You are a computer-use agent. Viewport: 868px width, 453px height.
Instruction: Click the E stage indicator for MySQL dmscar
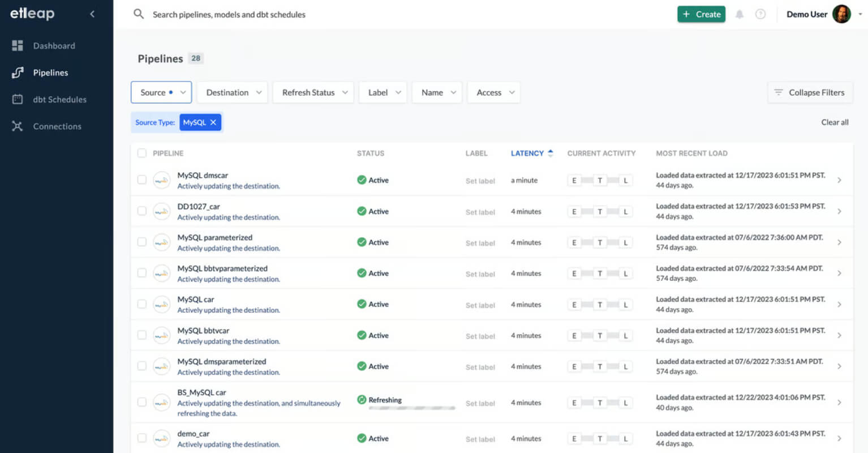(x=574, y=181)
